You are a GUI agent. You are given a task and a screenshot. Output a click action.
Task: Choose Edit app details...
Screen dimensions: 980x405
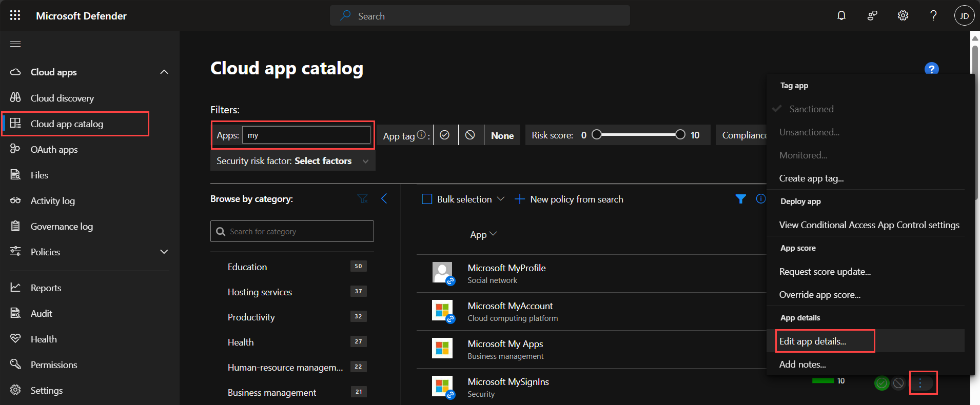coord(813,341)
